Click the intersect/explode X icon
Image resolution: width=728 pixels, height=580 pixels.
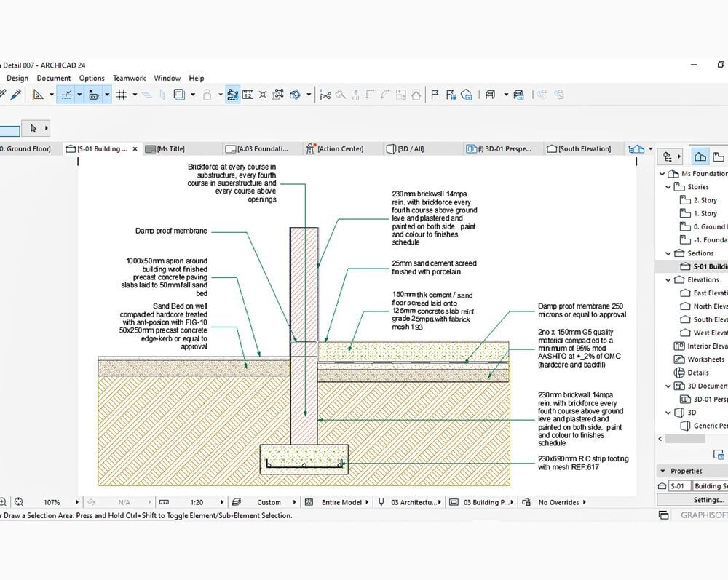tap(263, 95)
